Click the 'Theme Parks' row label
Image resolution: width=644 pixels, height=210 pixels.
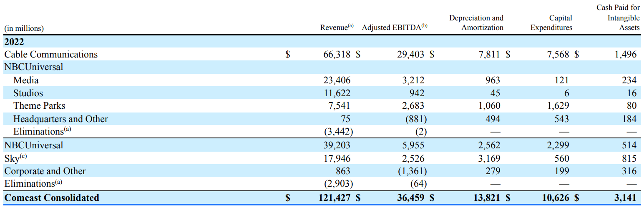(x=39, y=106)
